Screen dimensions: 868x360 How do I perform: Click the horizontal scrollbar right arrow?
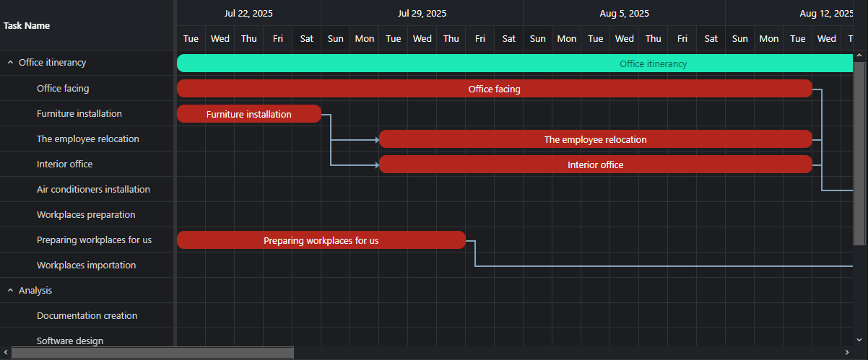click(x=848, y=353)
